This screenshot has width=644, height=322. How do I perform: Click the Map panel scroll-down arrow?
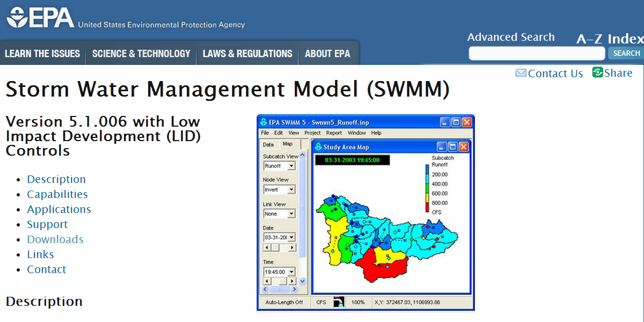point(303,281)
